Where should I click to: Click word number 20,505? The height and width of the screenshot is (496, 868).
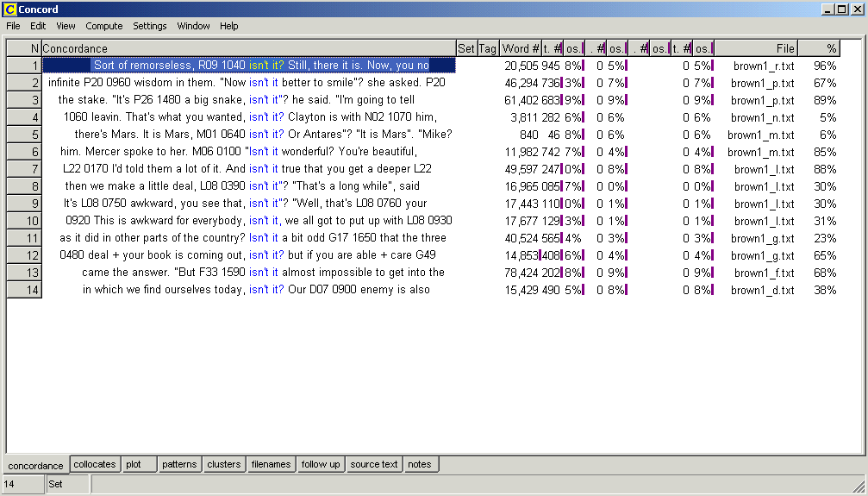coord(521,66)
